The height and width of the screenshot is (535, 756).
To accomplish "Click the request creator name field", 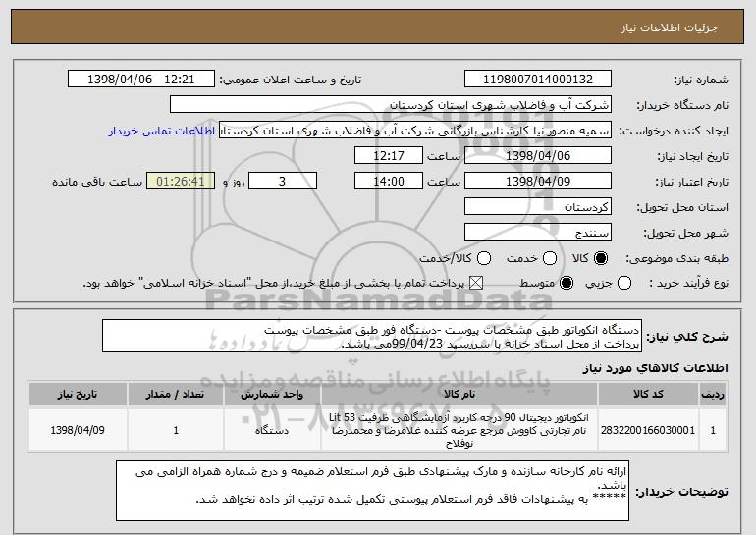I will (x=415, y=131).
